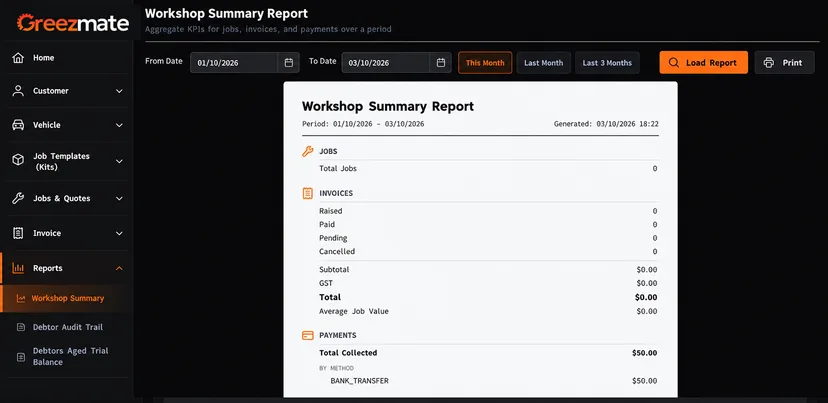Click the orange card PAYMENTS section icon
This screenshot has width=828, height=403.
click(307, 335)
